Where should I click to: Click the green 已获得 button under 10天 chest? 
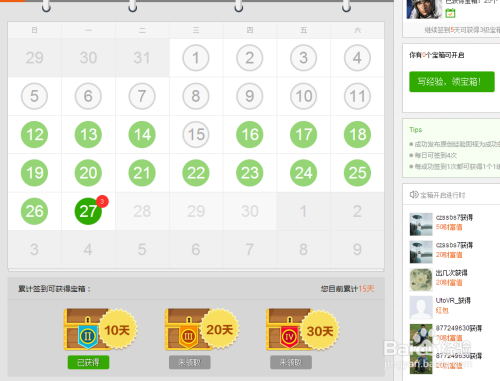tap(88, 362)
